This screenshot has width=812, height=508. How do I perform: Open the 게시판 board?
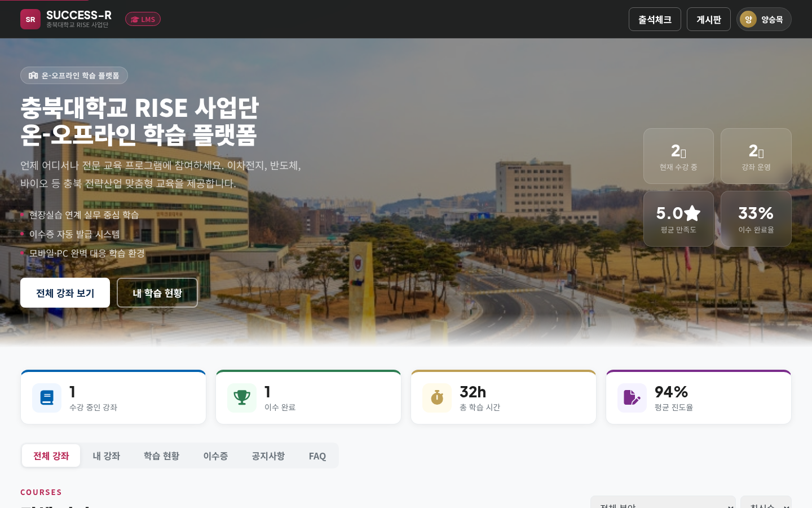pyautogui.click(x=709, y=19)
